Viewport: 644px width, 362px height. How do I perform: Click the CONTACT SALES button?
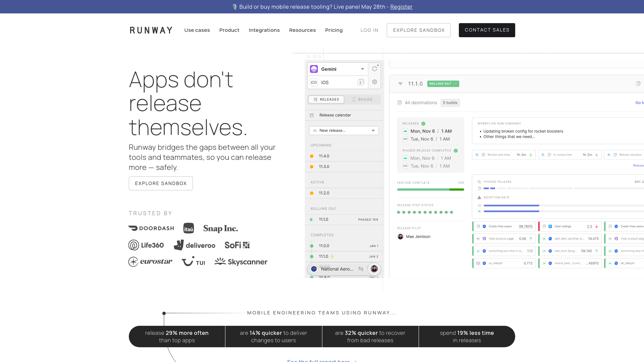click(487, 30)
